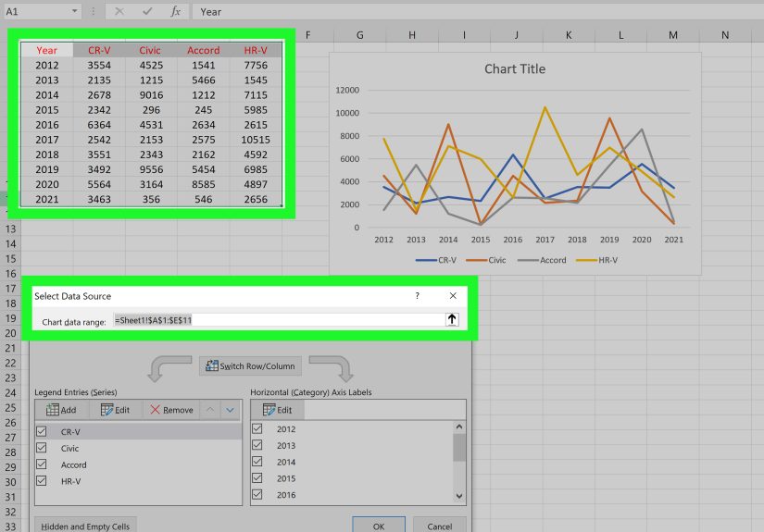Click Edit in Legend Entries section

tap(115, 410)
